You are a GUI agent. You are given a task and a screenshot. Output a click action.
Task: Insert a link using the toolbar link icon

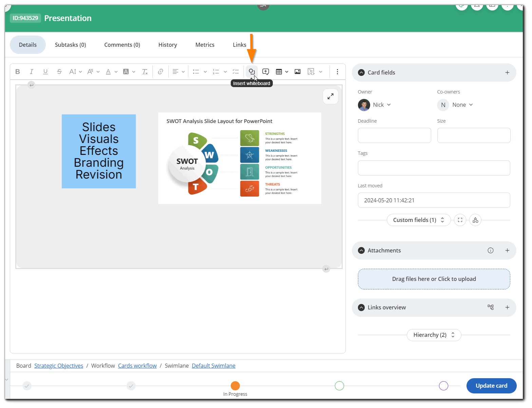click(160, 72)
